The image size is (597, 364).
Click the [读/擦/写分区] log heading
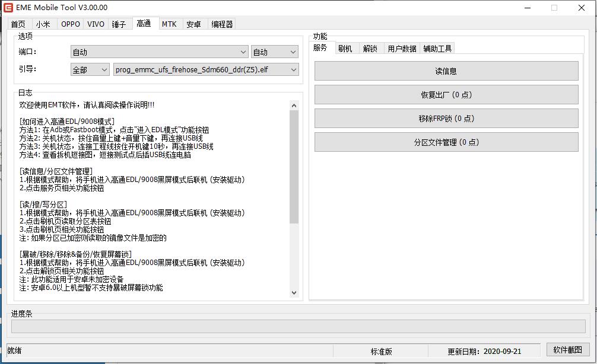[43, 205]
